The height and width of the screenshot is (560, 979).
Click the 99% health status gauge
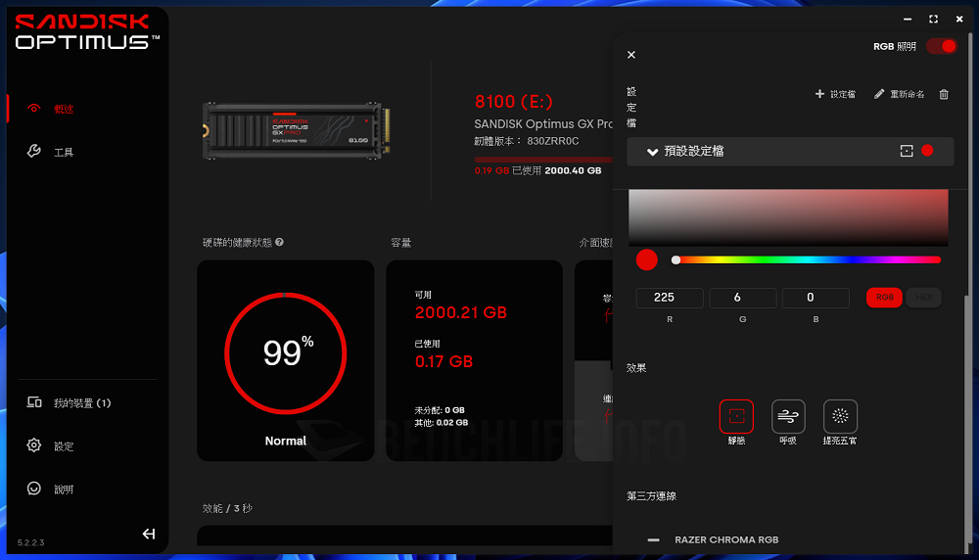(x=285, y=353)
